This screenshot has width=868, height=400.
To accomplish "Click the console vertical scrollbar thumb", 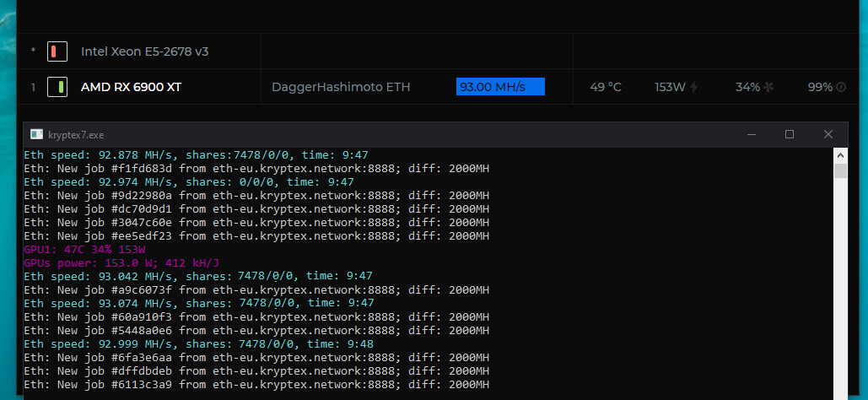I will pos(840,170).
